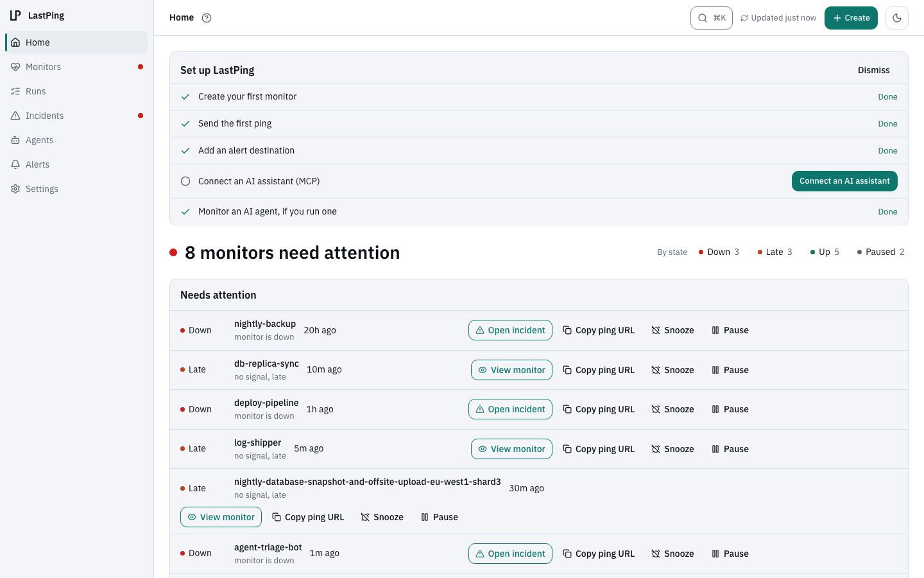Open Alerts in sidebar
Image resolution: width=924 pixels, height=578 pixels.
coord(77,164)
